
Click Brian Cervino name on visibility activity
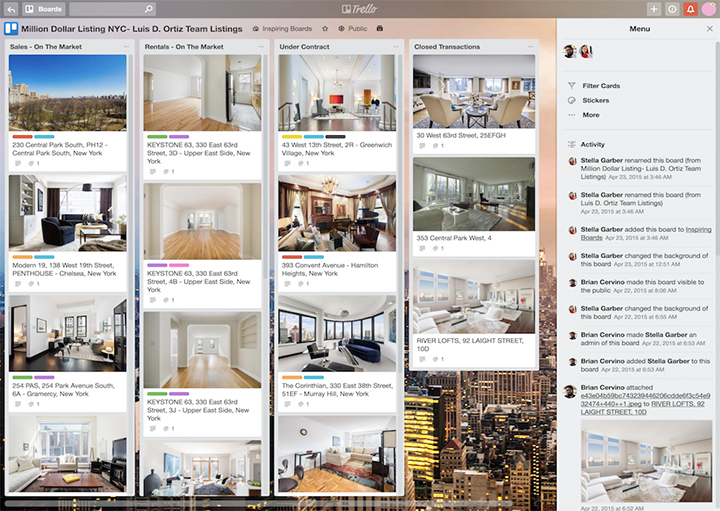tap(602, 282)
